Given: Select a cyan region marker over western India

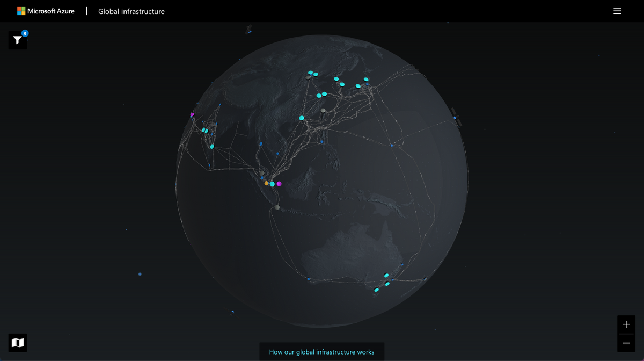Looking at the screenshot, I should (x=204, y=131).
